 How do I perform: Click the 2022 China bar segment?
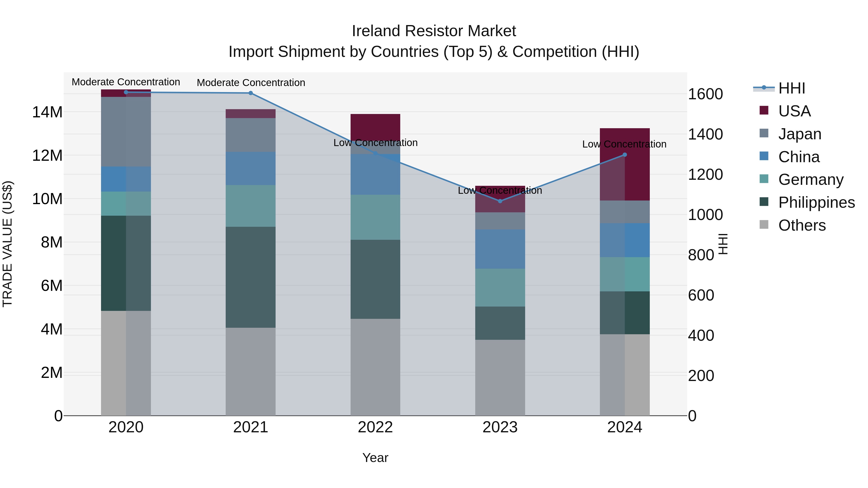pos(375,174)
